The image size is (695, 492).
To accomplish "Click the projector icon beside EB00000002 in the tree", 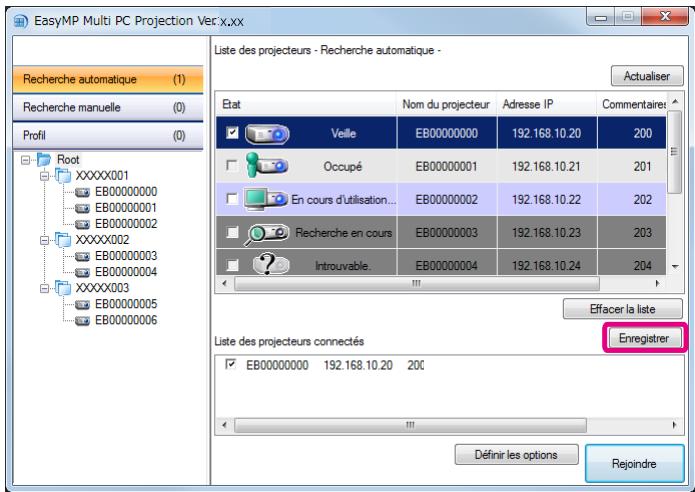I will tap(82, 225).
